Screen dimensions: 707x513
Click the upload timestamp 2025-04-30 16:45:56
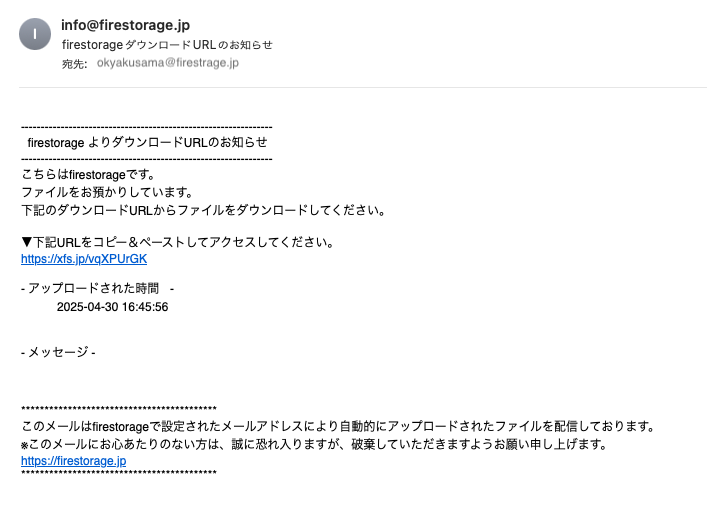coord(112,307)
